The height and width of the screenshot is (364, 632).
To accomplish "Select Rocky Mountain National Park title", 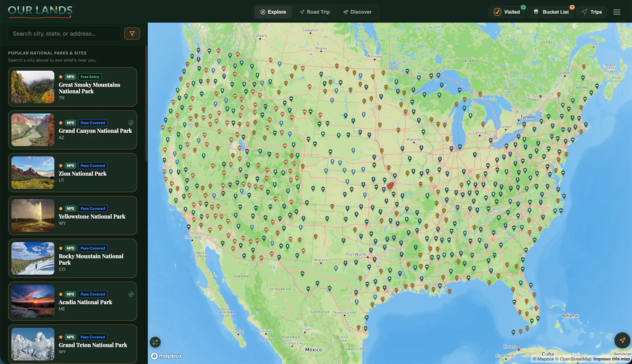I will click(91, 259).
